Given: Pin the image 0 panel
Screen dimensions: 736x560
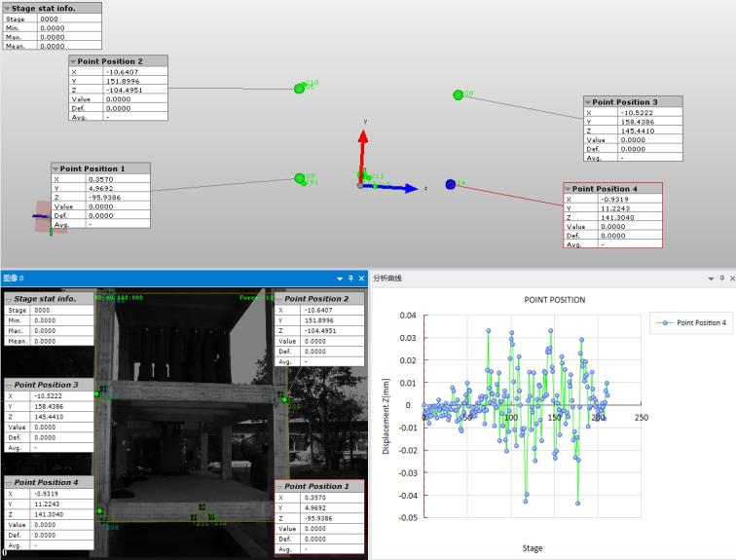Looking at the screenshot, I should [350, 279].
